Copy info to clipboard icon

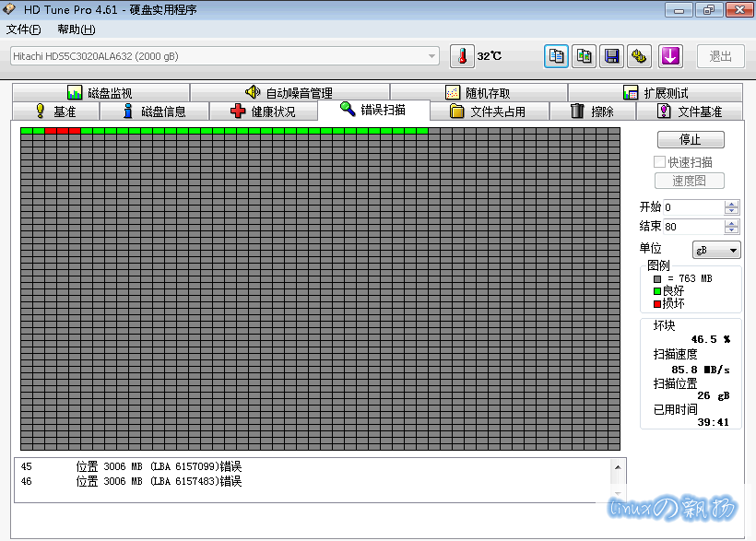[556, 56]
